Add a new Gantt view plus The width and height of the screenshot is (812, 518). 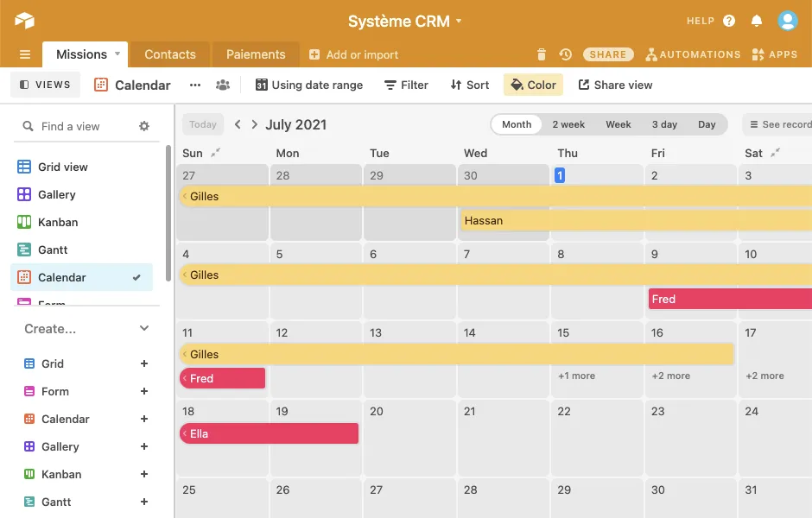[144, 502]
